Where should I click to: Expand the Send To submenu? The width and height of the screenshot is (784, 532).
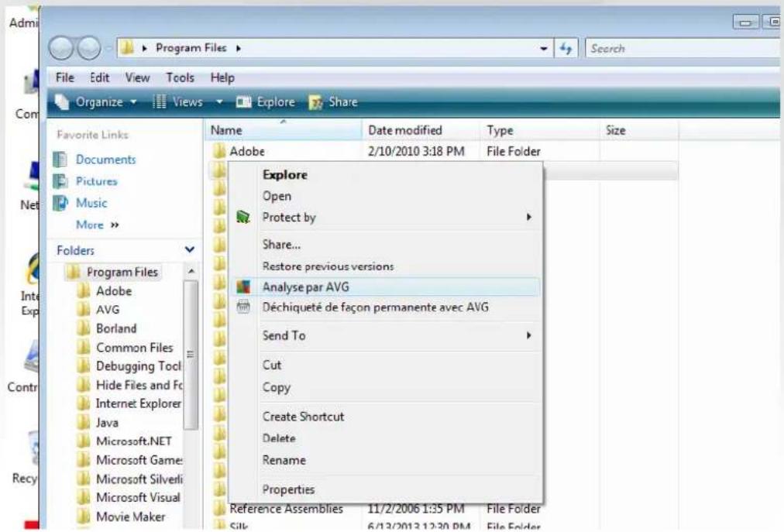click(x=386, y=335)
